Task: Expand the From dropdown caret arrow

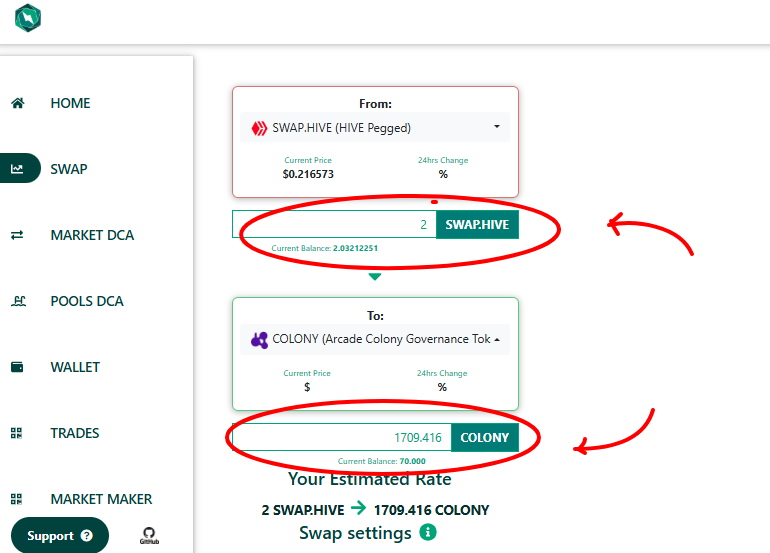Action: 497,127
